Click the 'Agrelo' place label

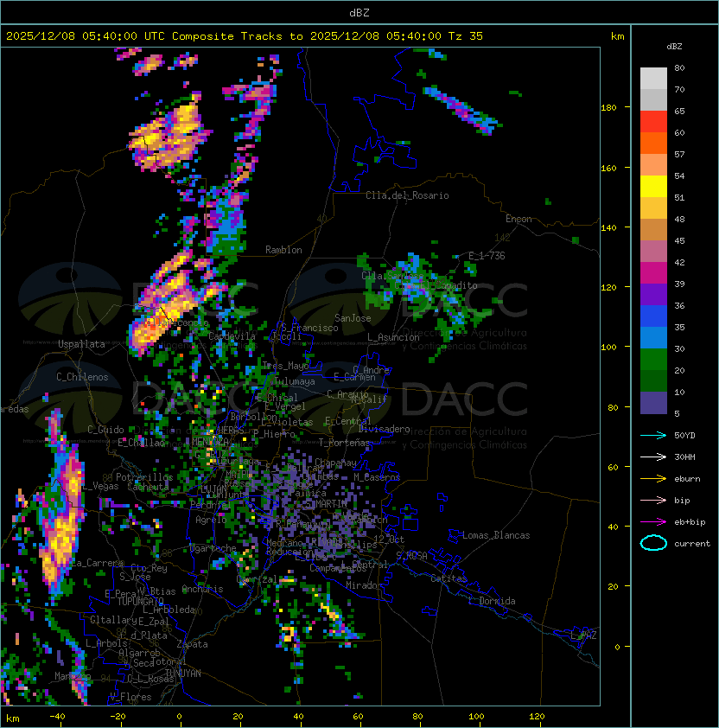pos(211,520)
